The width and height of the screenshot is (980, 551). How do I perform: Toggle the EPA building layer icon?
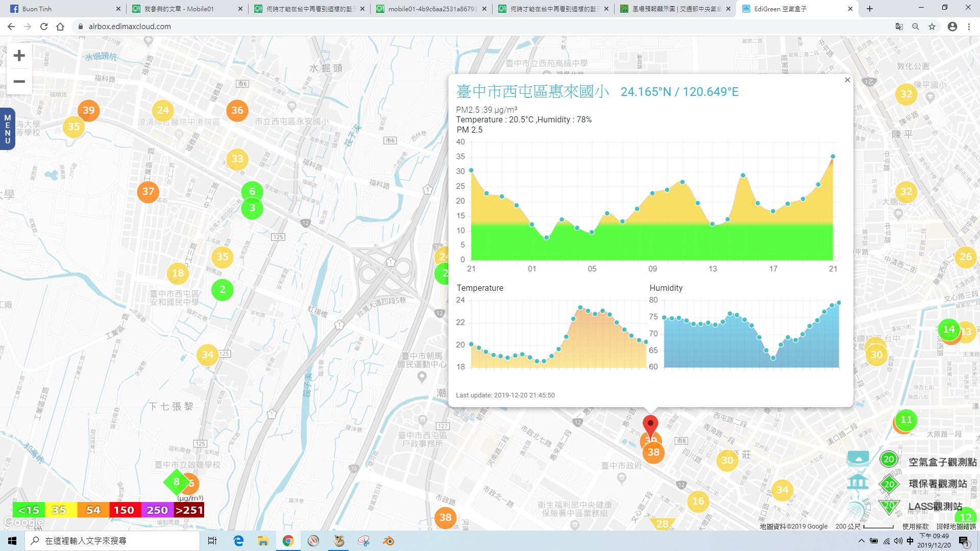(858, 482)
